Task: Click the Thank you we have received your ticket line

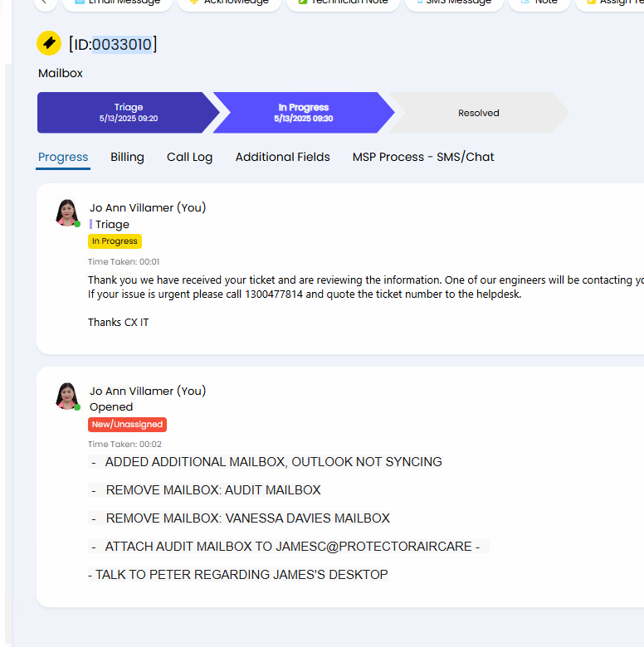Action: coord(366,280)
